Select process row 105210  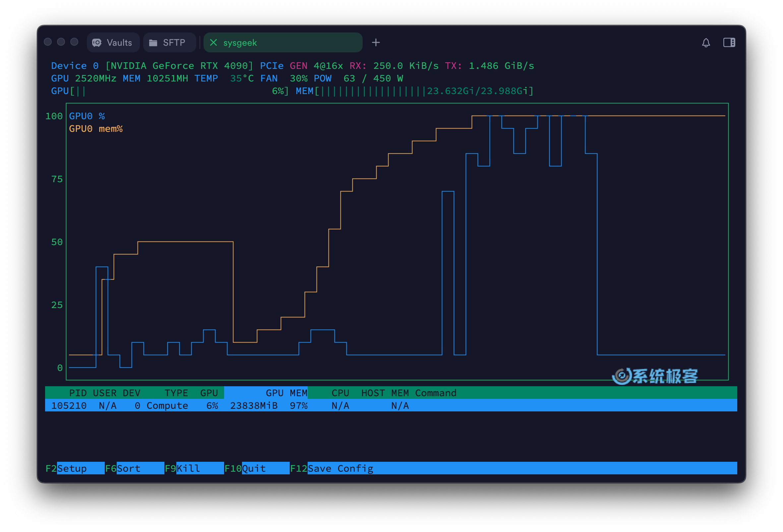[x=391, y=405]
